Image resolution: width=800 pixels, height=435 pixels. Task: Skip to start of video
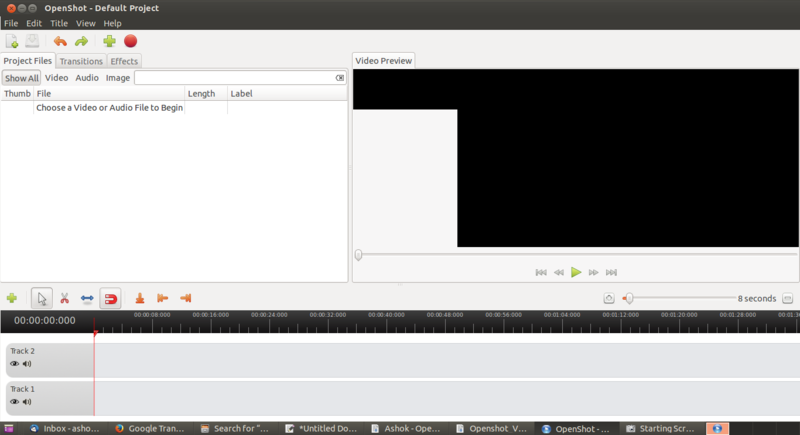541,272
